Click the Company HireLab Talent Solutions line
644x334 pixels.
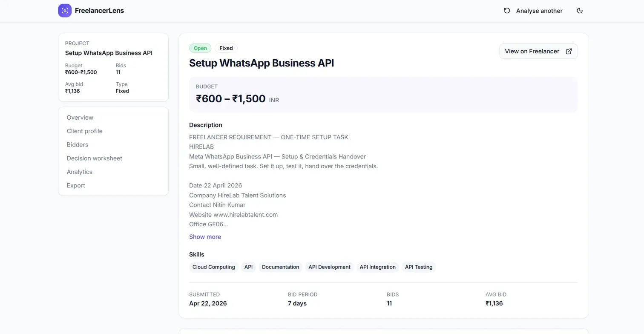click(238, 196)
